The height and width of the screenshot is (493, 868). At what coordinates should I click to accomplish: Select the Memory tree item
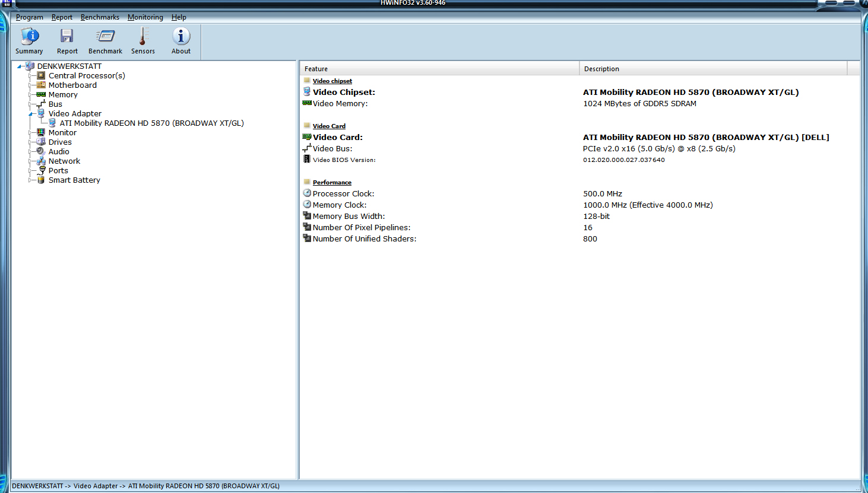(63, 94)
